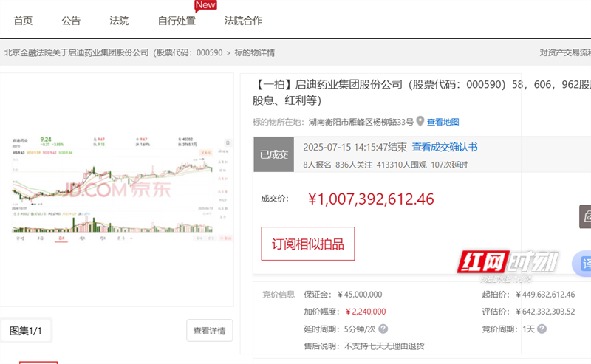Open the 首页 navigation item
This screenshot has height=364, width=591.
coord(23,21)
